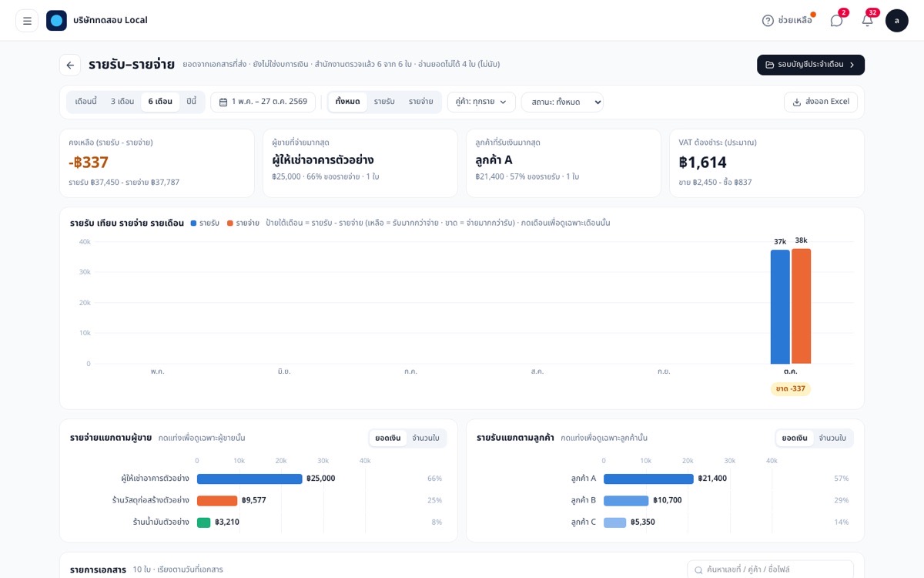Click the help question-mark icon

point(768,21)
